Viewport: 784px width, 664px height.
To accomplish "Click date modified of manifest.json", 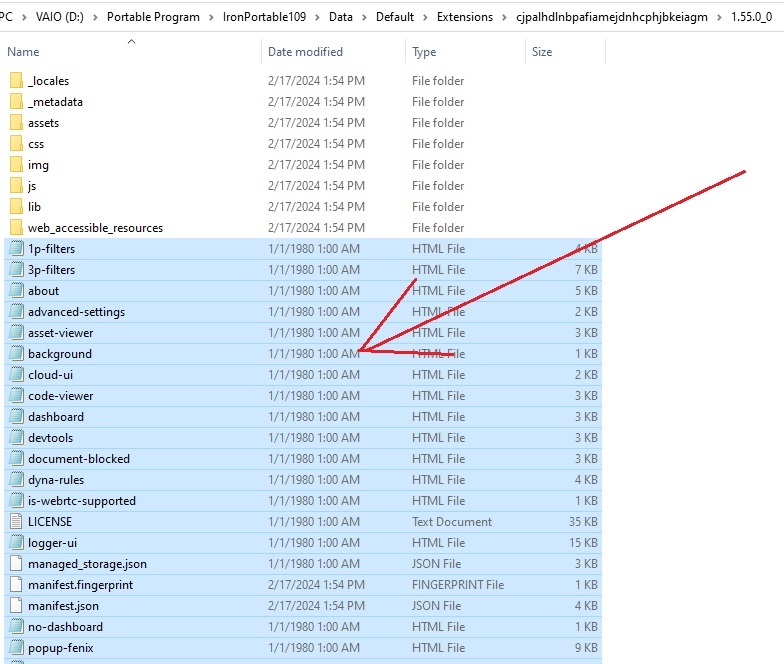I will pyautogui.click(x=316, y=606).
